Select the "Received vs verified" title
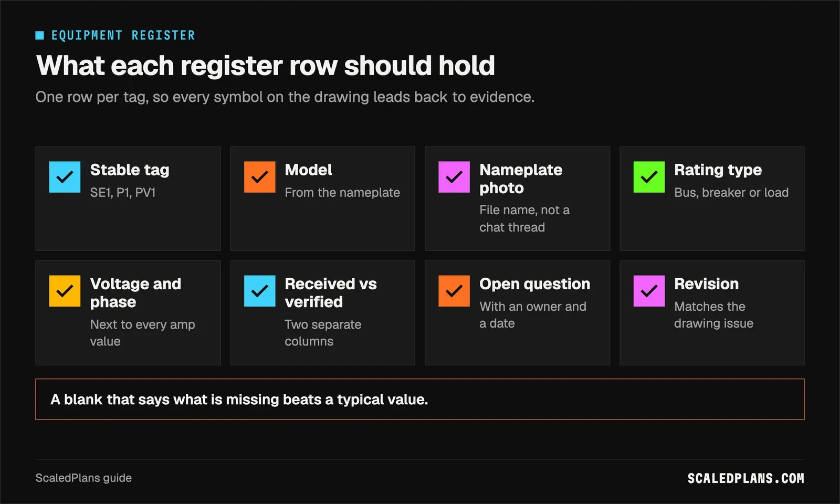The width and height of the screenshot is (840, 504). click(x=331, y=293)
